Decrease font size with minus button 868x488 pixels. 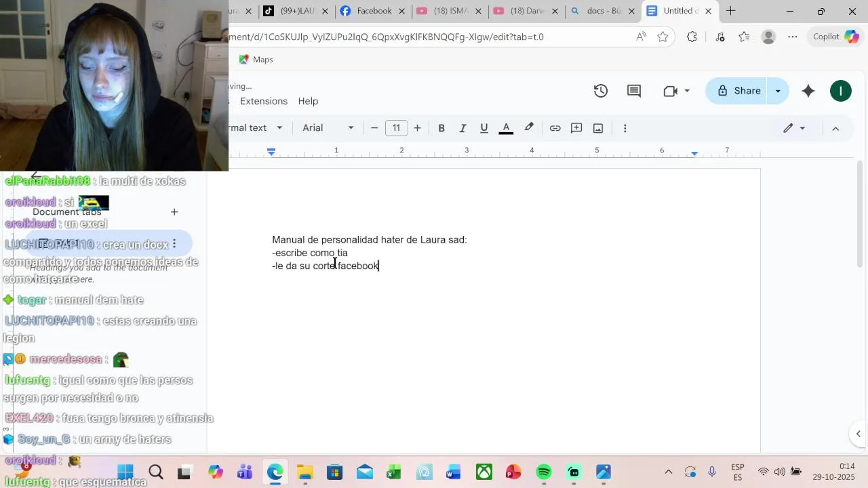click(x=374, y=128)
